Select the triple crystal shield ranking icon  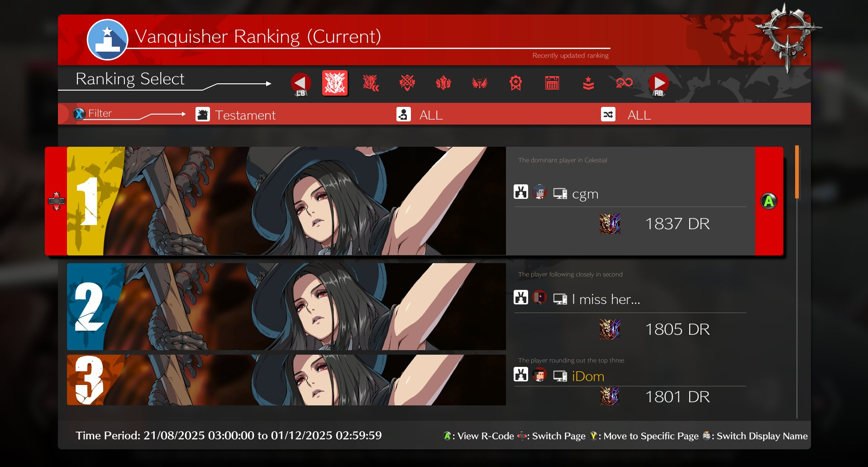tap(444, 83)
